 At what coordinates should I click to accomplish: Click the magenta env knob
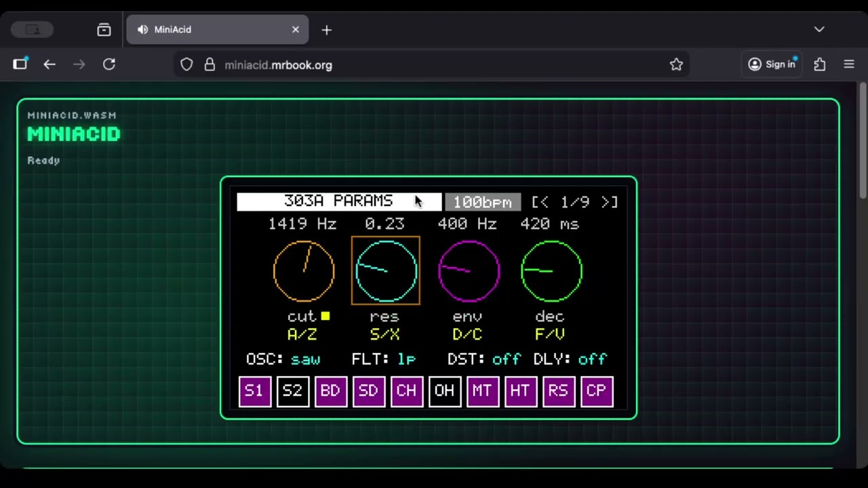tap(469, 271)
